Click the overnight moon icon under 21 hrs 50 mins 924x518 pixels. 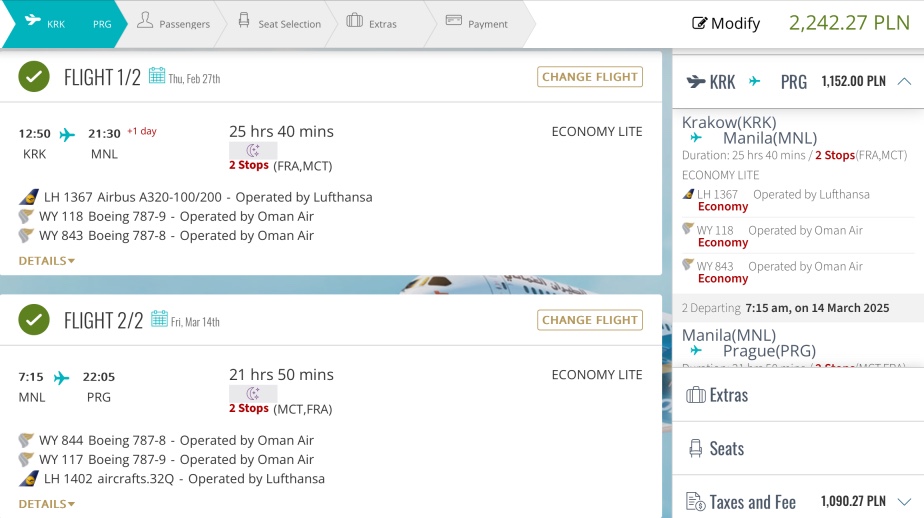pyautogui.click(x=253, y=393)
